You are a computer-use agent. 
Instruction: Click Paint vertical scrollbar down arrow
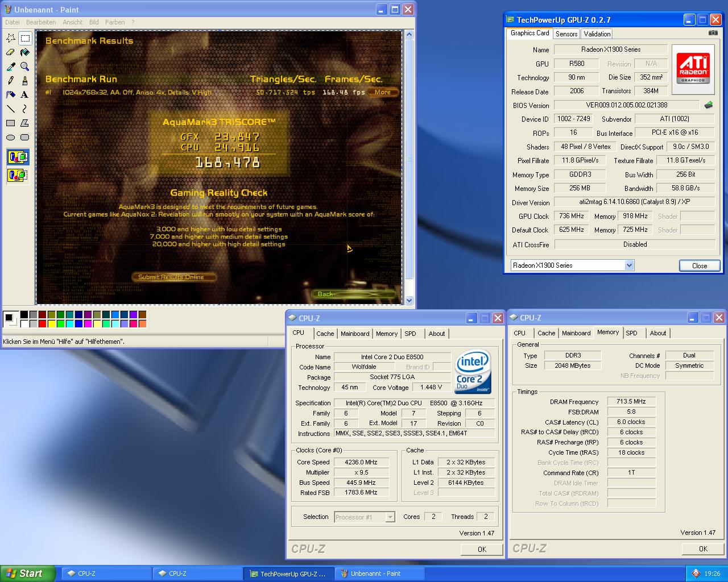tap(408, 300)
